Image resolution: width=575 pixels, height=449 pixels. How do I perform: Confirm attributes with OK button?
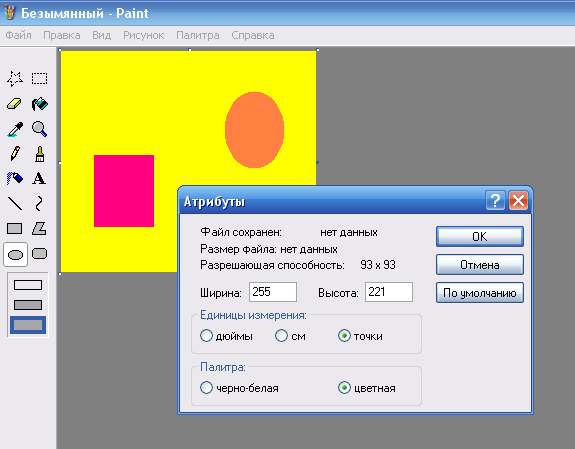[x=480, y=237]
